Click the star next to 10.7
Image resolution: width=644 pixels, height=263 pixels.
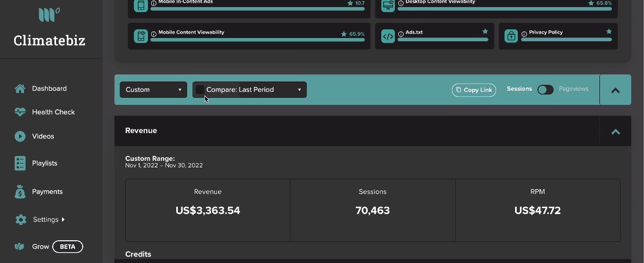coord(350,3)
